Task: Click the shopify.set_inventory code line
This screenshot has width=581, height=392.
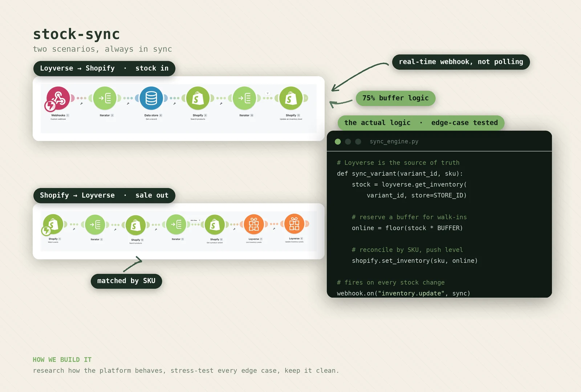Action: click(x=415, y=261)
